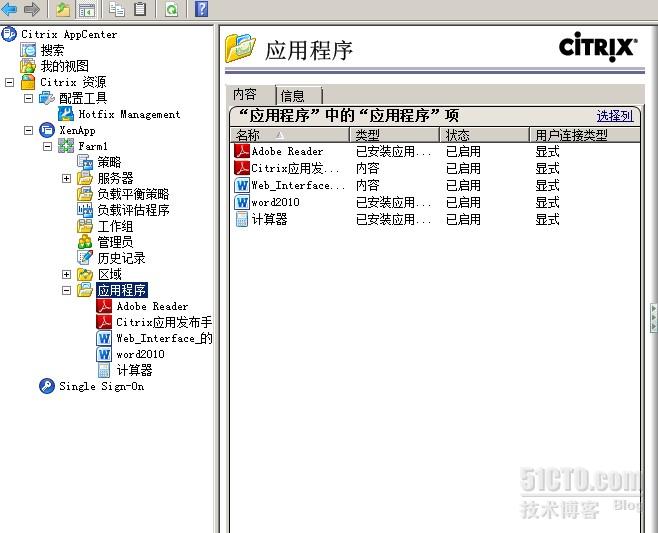This screenshot has width=658, height=533.
Task: Click the 选择列 choose columns link
Action: (615, 116)
